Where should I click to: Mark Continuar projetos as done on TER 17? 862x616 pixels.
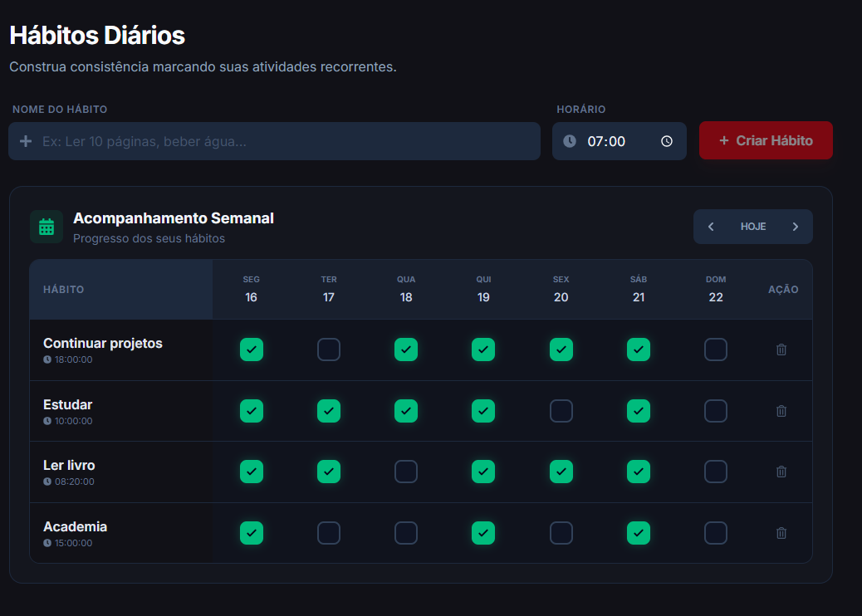click(x=329, y=350)
